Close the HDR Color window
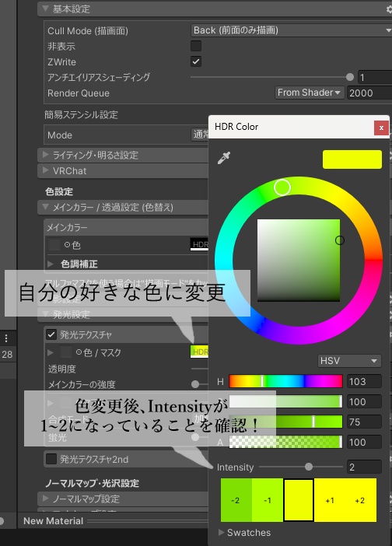Image resolution: width=392 pixels, height=546 pixels. click(x=381, y=128)
